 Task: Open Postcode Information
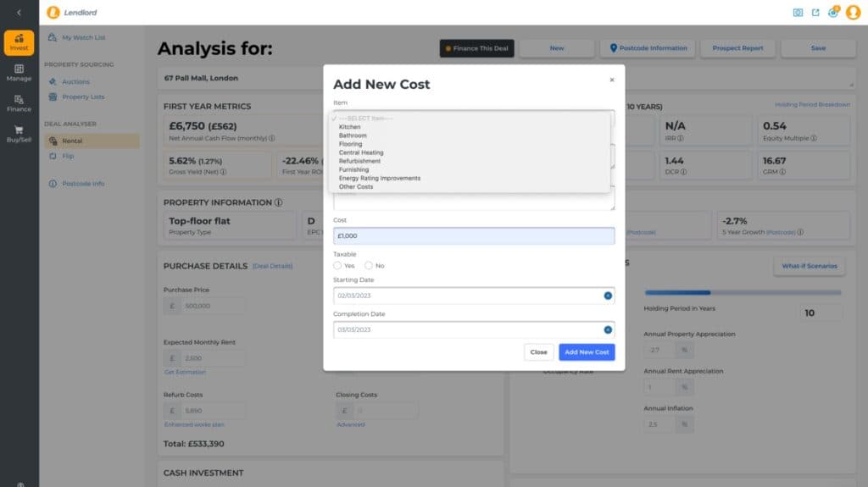[x=648, y=48]
